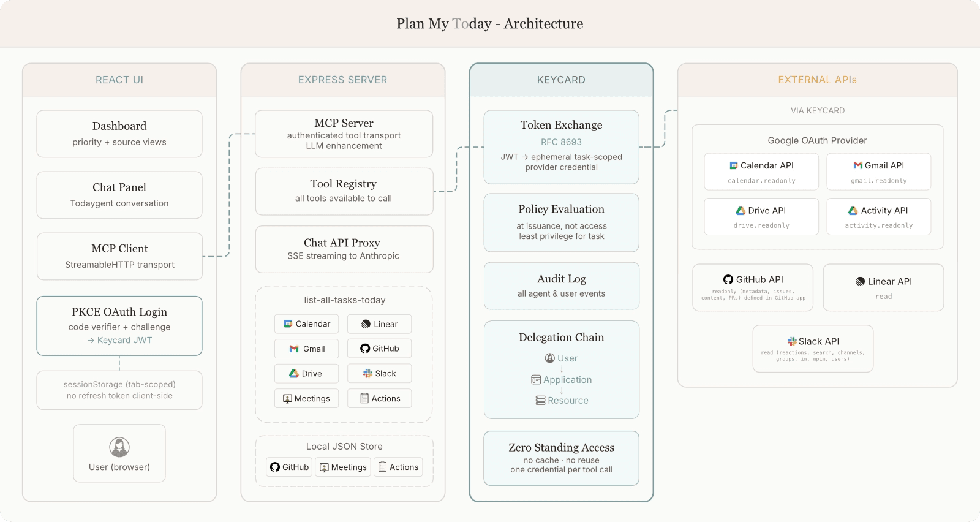This screenshot has height=522, width=980.
Task: Select the Meetings chip under list-all-tasks-today
Action: 306,399
